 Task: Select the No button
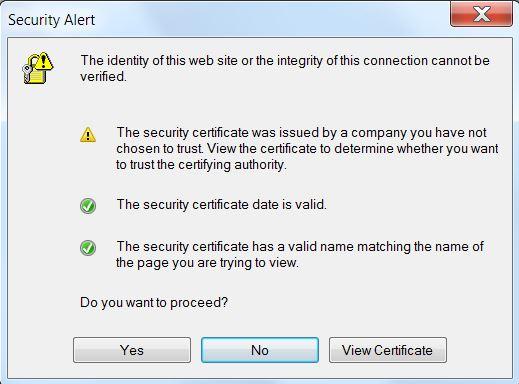pos(260,350)
